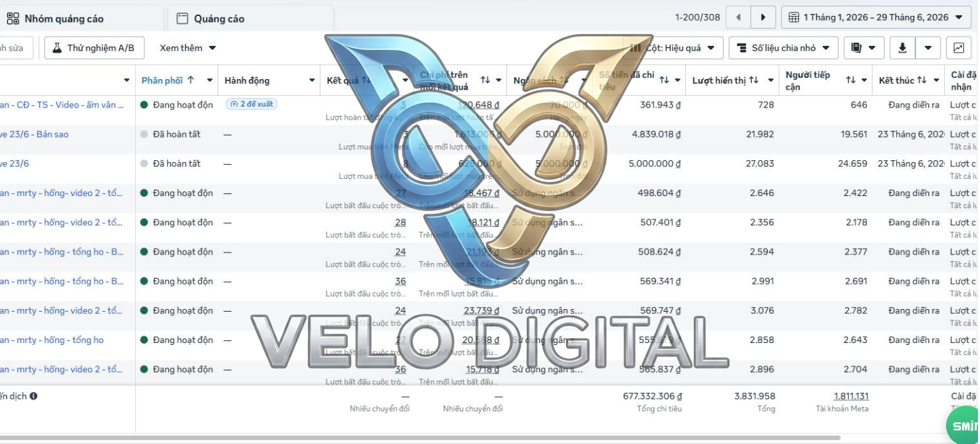980x444 pixels.
Task: Click the impressions value 21.982
Action: pos(760,134)
